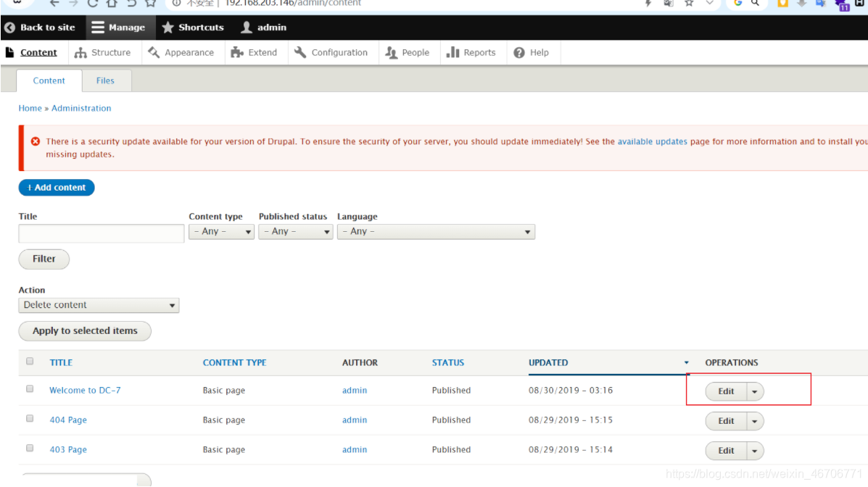Toggle the select-all checkbox in table header

[30, 362]
